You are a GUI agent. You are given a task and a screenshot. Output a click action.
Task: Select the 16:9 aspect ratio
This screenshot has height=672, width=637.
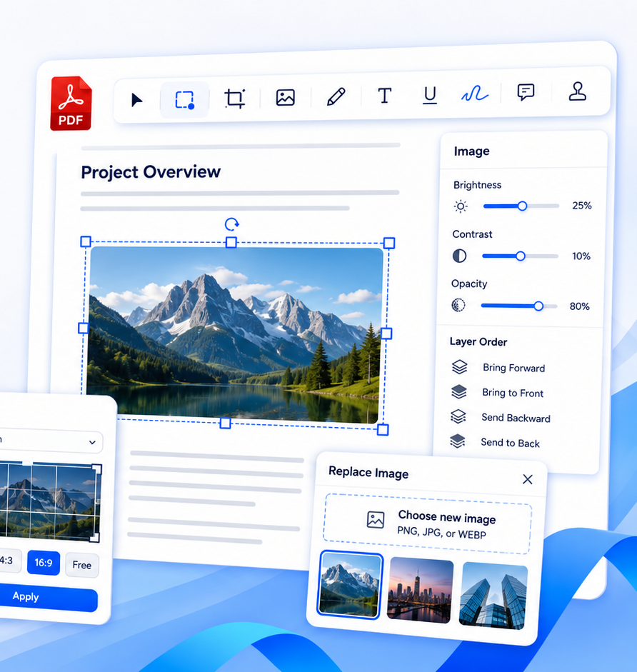pos(44,562)
